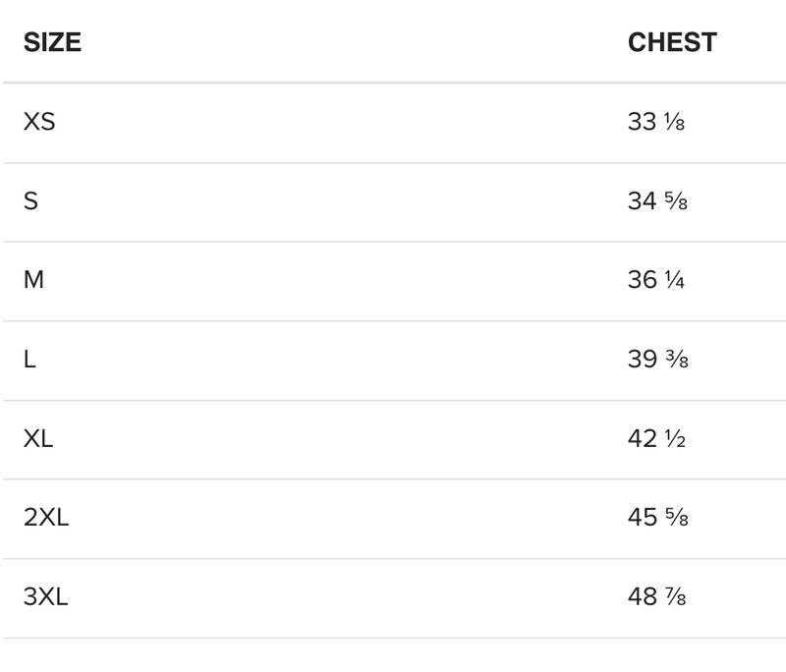Select the 2XL size label
The image size is (786, 672).
[x=46, y=518]
